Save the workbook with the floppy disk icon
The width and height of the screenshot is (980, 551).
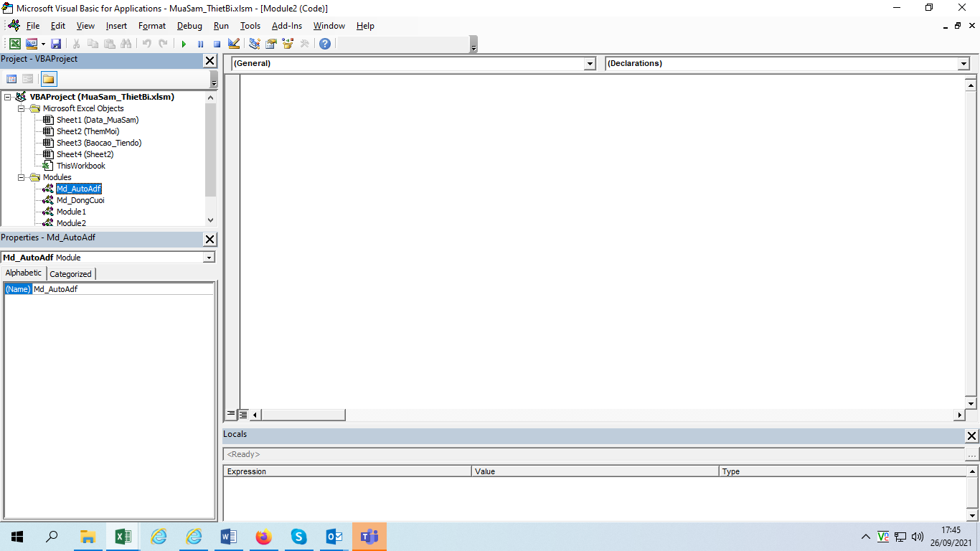coord(56,44)
